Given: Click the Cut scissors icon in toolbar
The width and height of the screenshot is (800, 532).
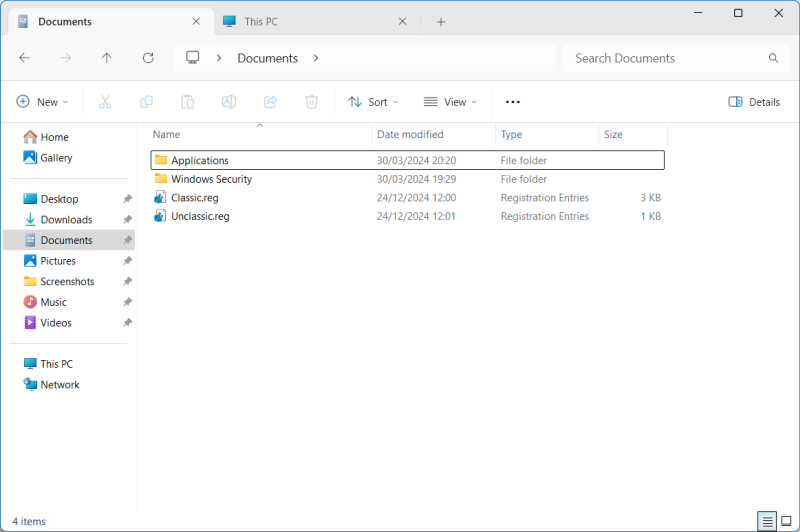Looking at the screenshot, I should 105,102.
